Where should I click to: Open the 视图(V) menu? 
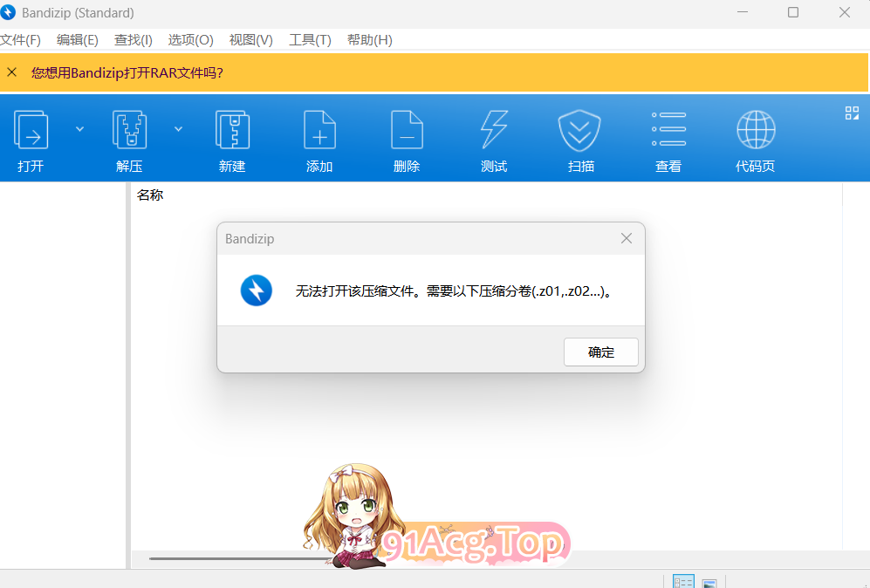pos(250,40)
